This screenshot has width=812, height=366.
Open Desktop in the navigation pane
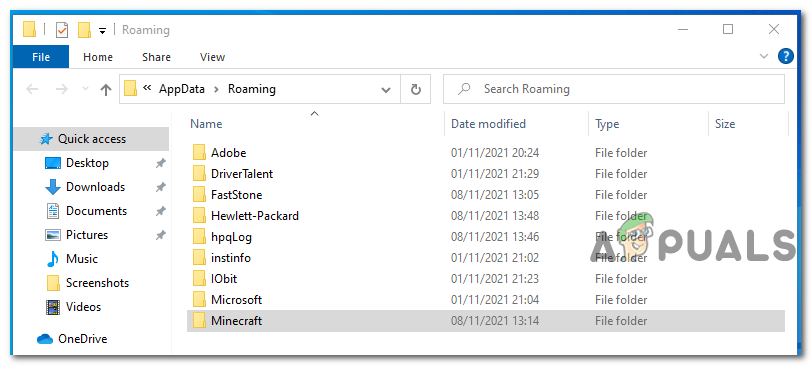[x=87, y=163]
